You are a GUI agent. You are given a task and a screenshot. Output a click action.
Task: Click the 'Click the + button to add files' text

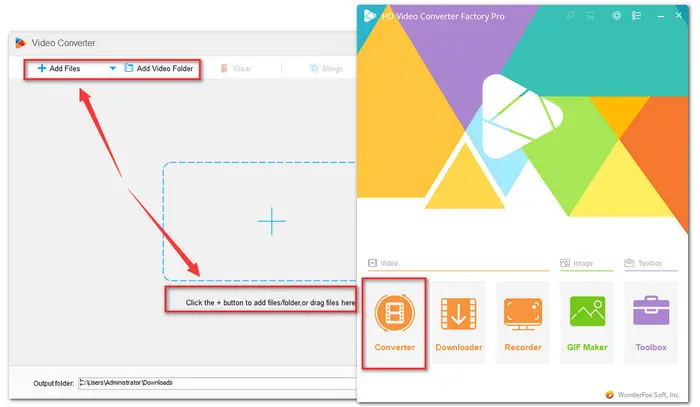coord(270,303)
